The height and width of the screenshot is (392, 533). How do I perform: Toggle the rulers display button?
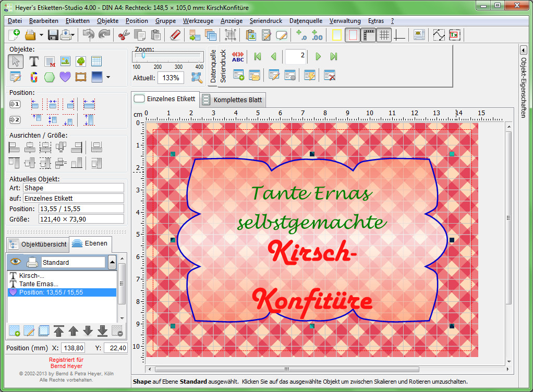point(369,35)
